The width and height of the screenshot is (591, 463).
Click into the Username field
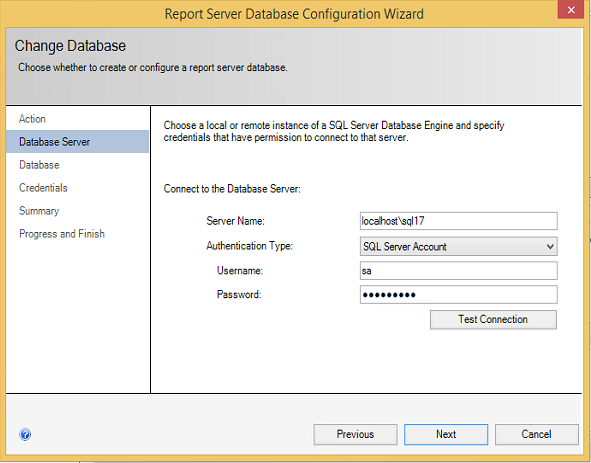(459, 271)
